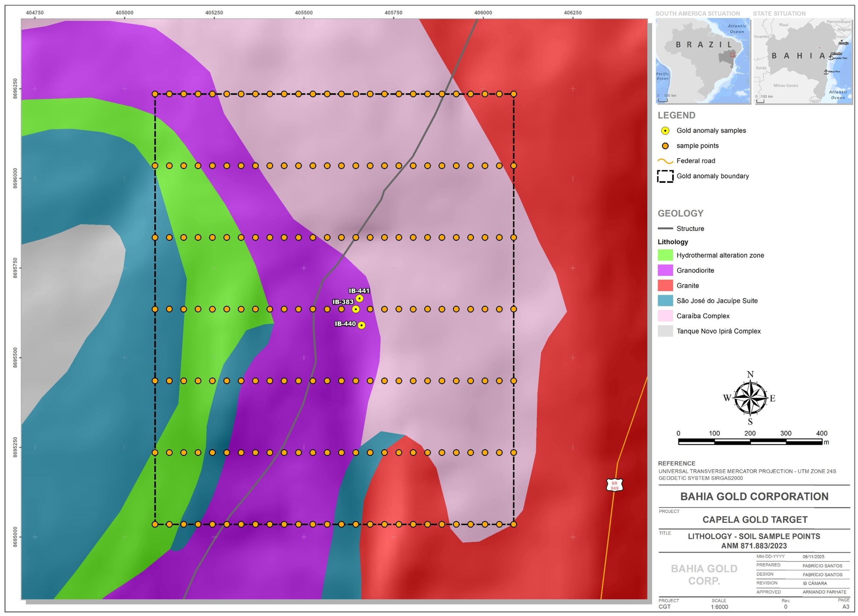Click the Bahia state situation inset map
The height and width of the screenshot is (616, 858).
pyautogui.click(x=803, y=61)
